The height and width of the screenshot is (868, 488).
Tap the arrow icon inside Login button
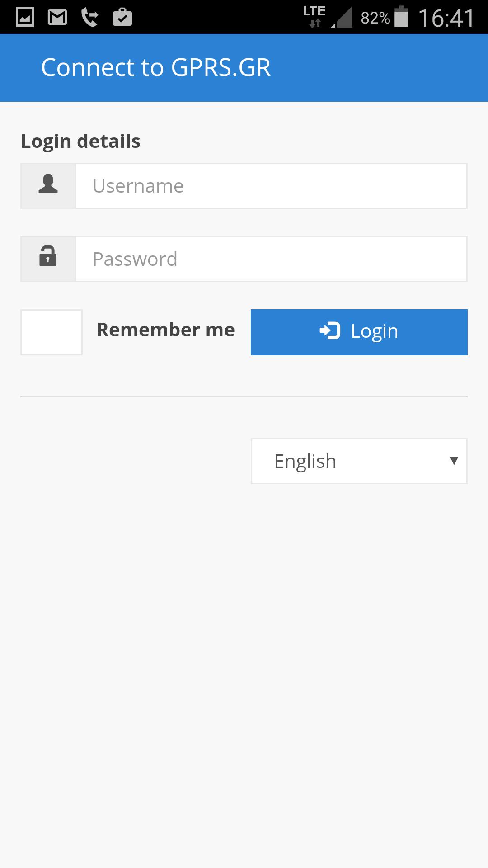click(330, 330)
